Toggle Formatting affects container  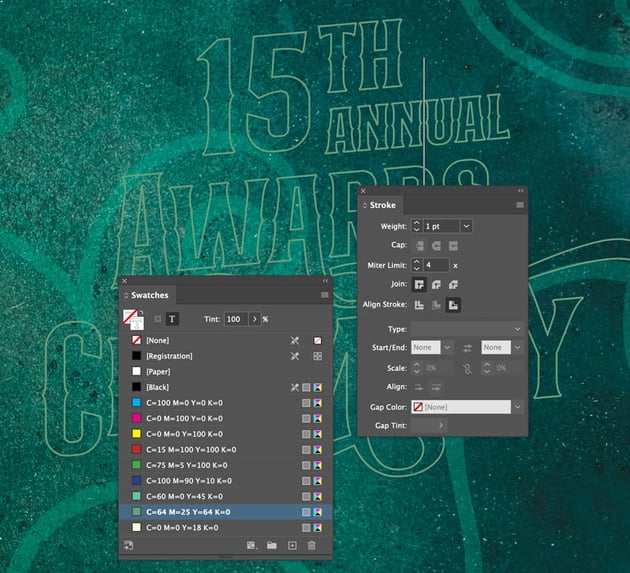pos(158,319)
